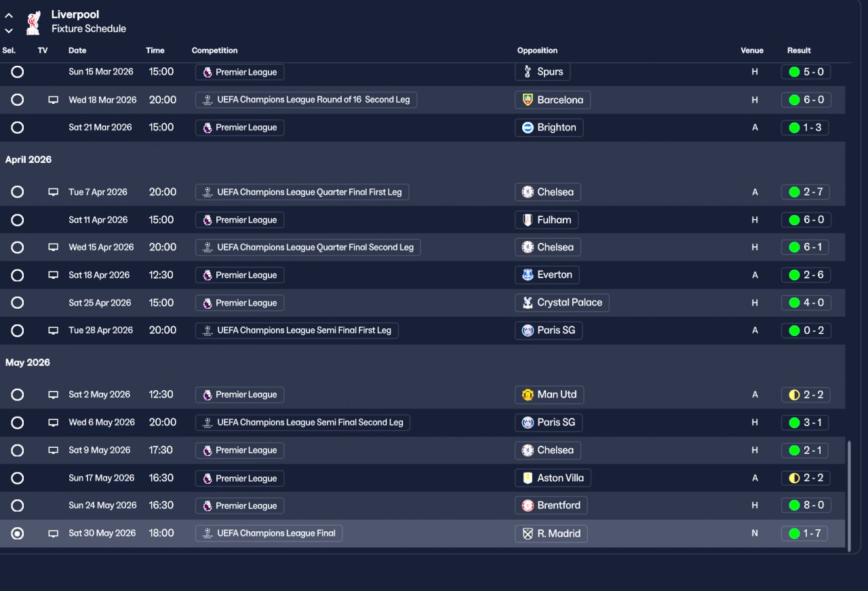This screenshot has height=591, width=868.
Task: Click the 17:30 kick-off time
Action: point(161,451)
